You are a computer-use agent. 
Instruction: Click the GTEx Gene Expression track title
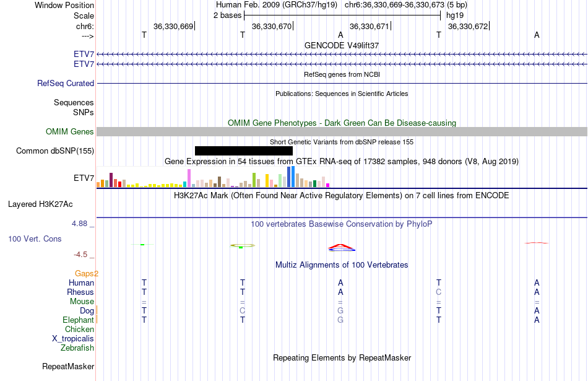coord(342,162)
